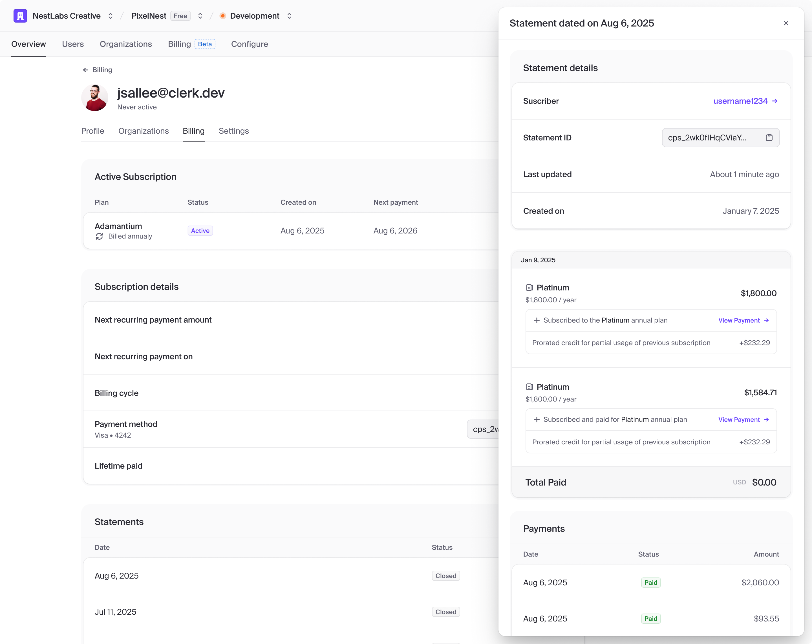The width and height of the screenshot is (812, 644).
Task: Click the Adamantium plan name
Action: [118, 226]
